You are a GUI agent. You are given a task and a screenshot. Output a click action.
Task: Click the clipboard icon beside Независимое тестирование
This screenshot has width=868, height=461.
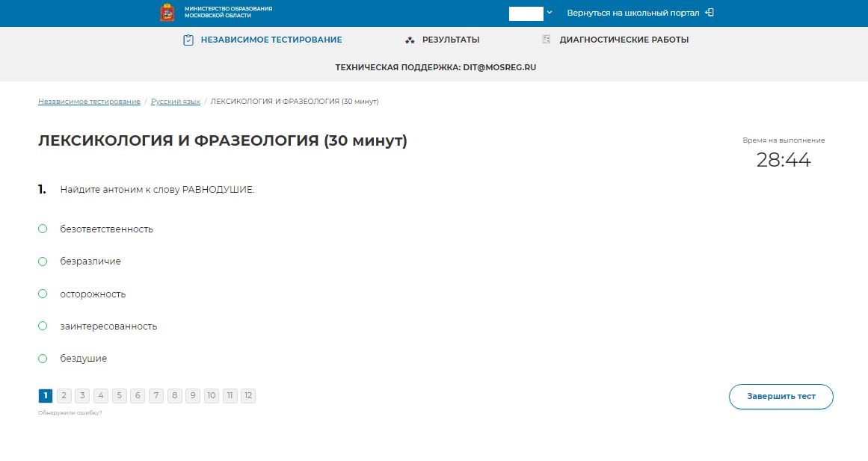(x=188, y=40)
